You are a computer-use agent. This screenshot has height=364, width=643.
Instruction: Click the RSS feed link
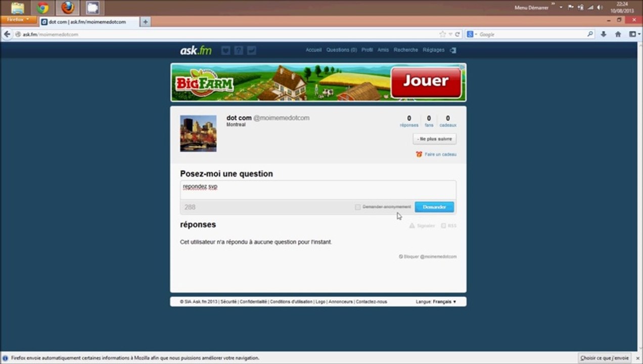click(449, 225)
